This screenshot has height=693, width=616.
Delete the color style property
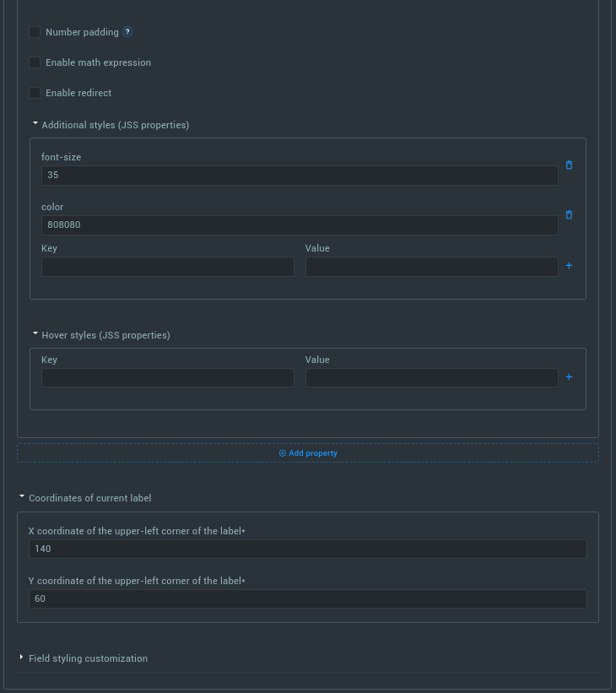coord(569,214)
